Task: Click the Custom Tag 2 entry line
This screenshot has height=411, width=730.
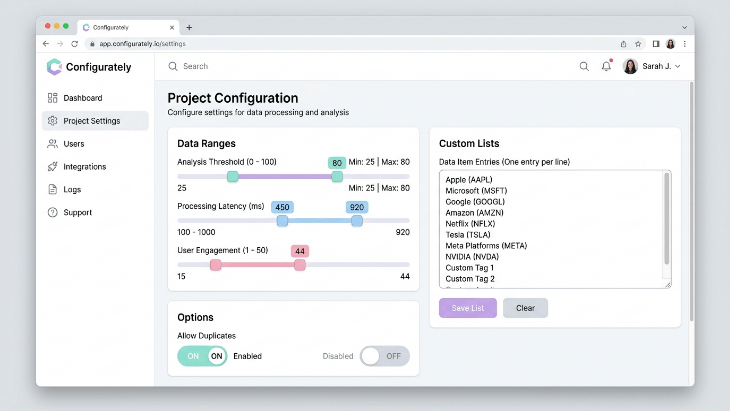Action: tap(470, 279)
